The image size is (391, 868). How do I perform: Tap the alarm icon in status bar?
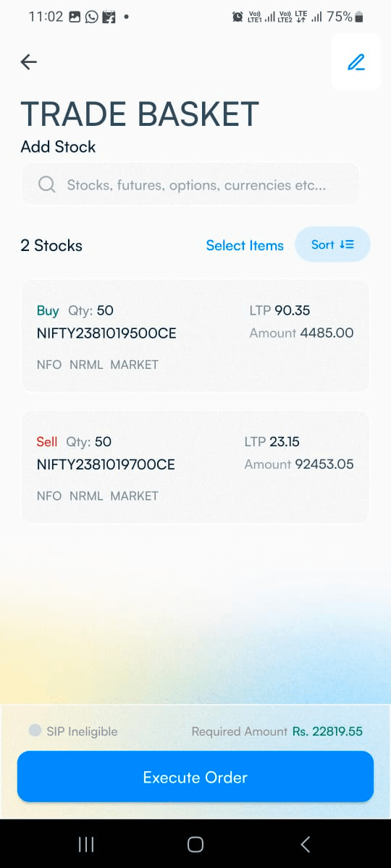click(237, 17)
